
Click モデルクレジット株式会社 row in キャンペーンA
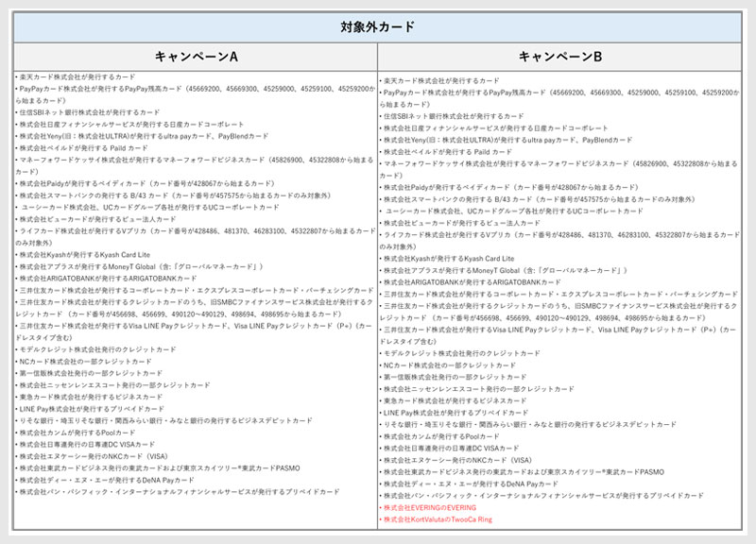click(x=95, y=349)
